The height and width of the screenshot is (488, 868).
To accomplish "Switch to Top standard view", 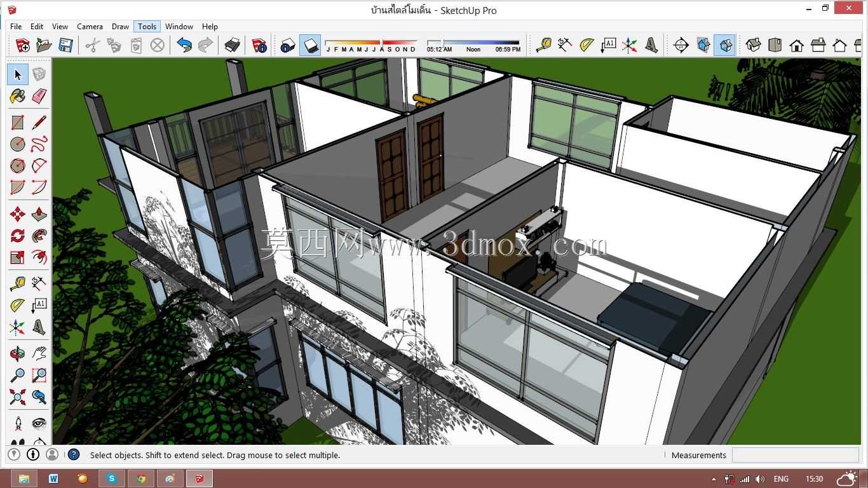I will (x=775, y=45).
